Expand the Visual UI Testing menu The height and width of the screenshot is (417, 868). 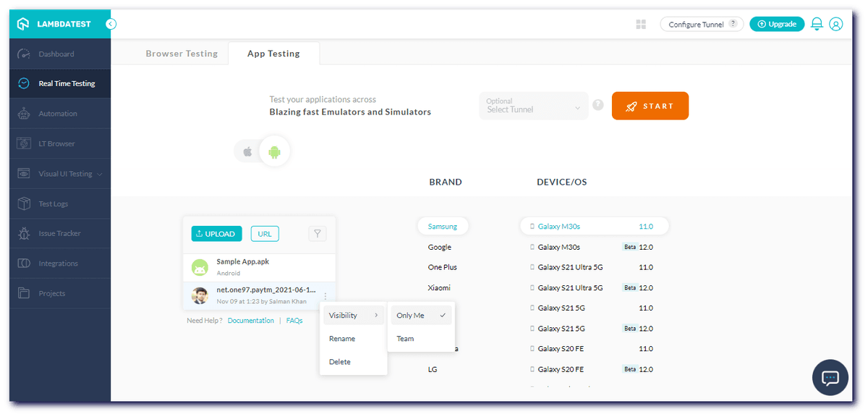(x=60, y=174)
